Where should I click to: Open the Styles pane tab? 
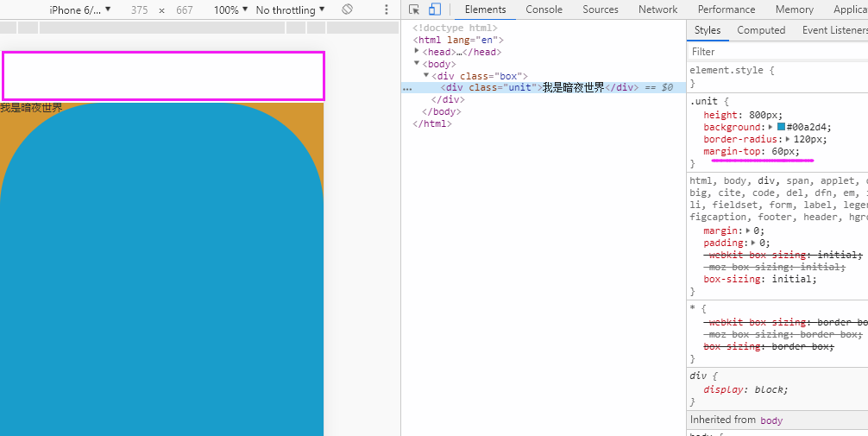(x=708, y=30)
